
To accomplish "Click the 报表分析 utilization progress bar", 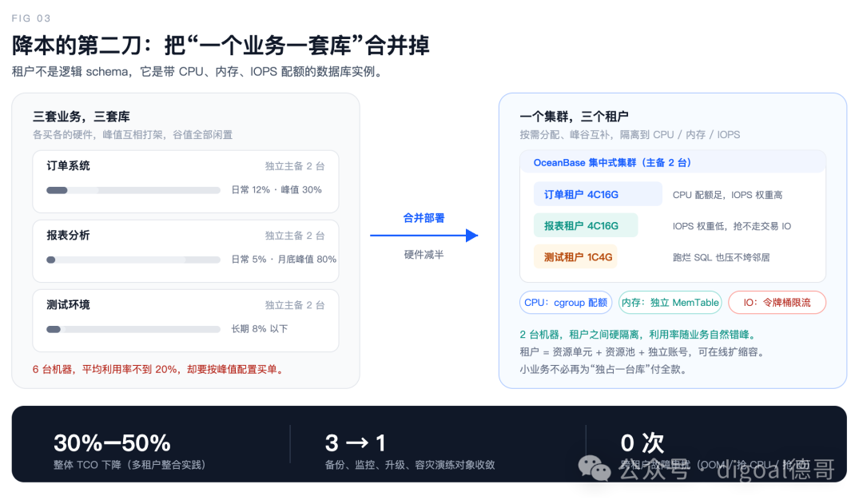I will pos(133,260).
